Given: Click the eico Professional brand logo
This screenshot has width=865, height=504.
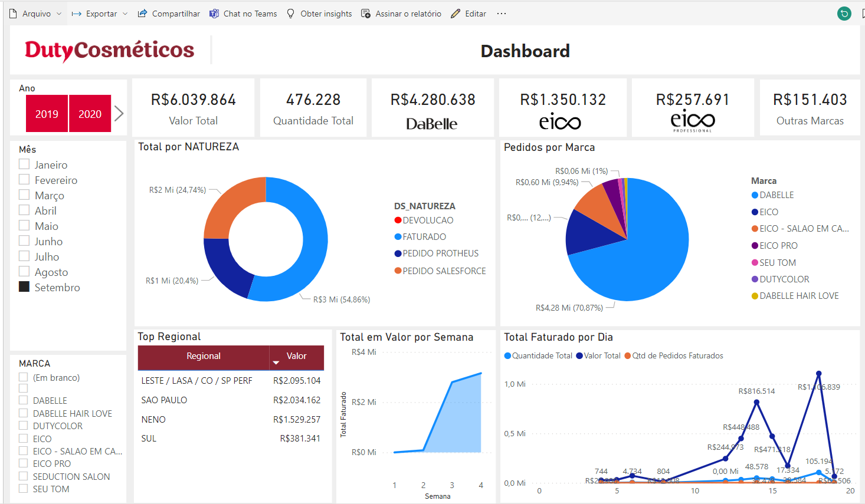Looking at the screenshot, I should 693,120.
